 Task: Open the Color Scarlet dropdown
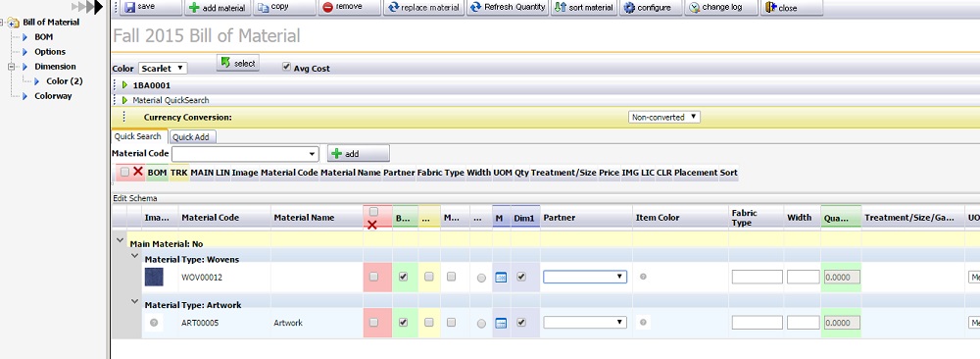click(163, 69)
